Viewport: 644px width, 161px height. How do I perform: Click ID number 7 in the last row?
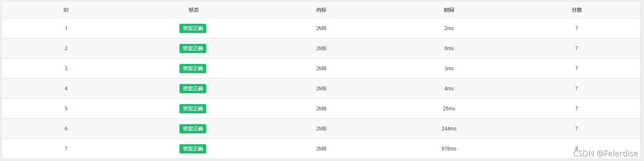pyautogui.click(x=66, y=149)
